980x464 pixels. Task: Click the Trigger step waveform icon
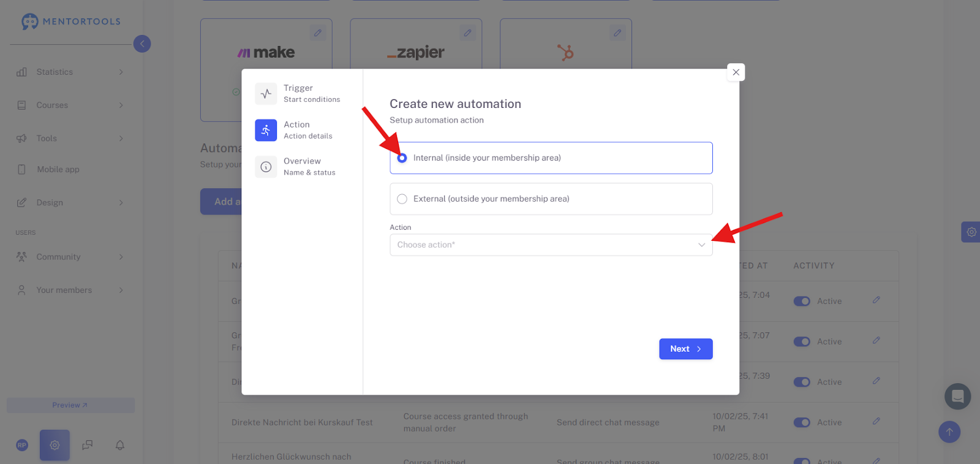pos(266,94)
